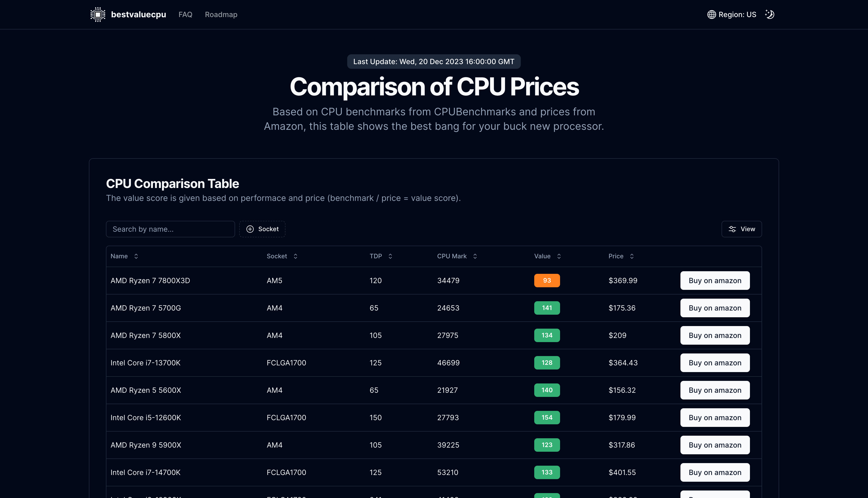Click the Search by name field

coord(170,229)
